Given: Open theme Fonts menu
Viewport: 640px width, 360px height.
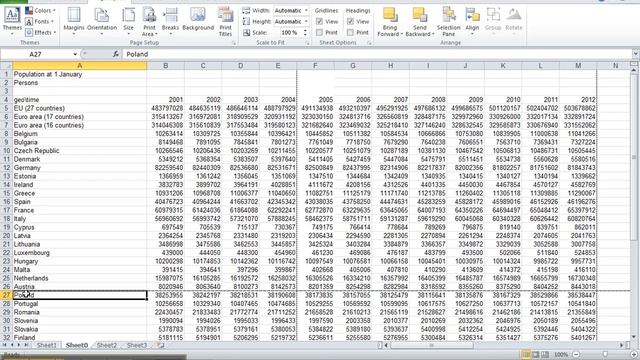Looking at the screenshot, I should pyautogui.click(x=40, y=21).
